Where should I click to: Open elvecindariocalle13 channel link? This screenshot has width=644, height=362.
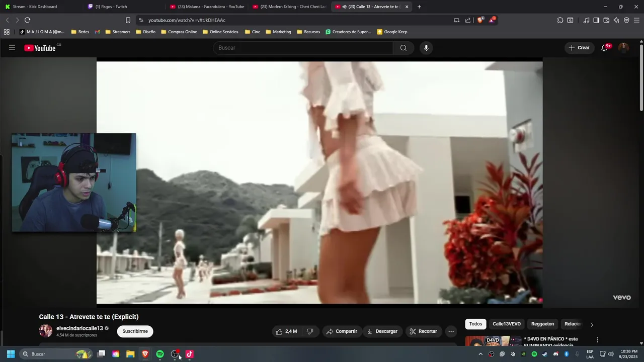point(79,328)
